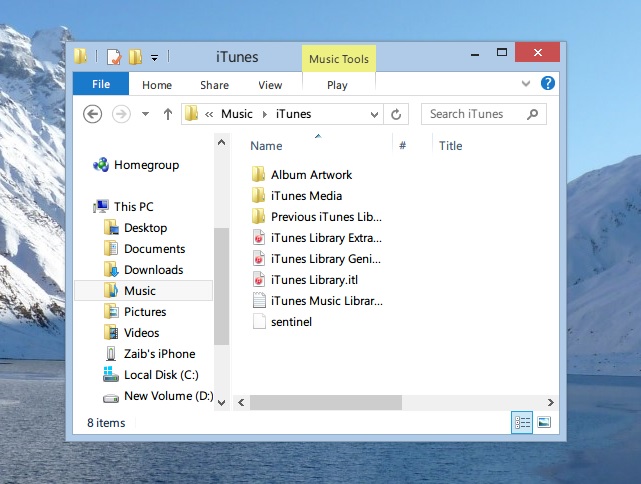Click the horizontal scrollbar right arrow

551,403
